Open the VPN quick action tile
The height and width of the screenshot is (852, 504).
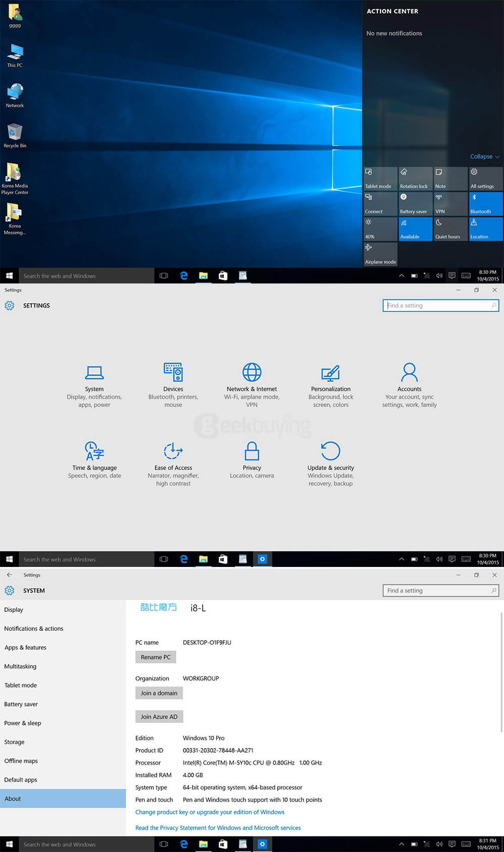(x=451, y=204)
